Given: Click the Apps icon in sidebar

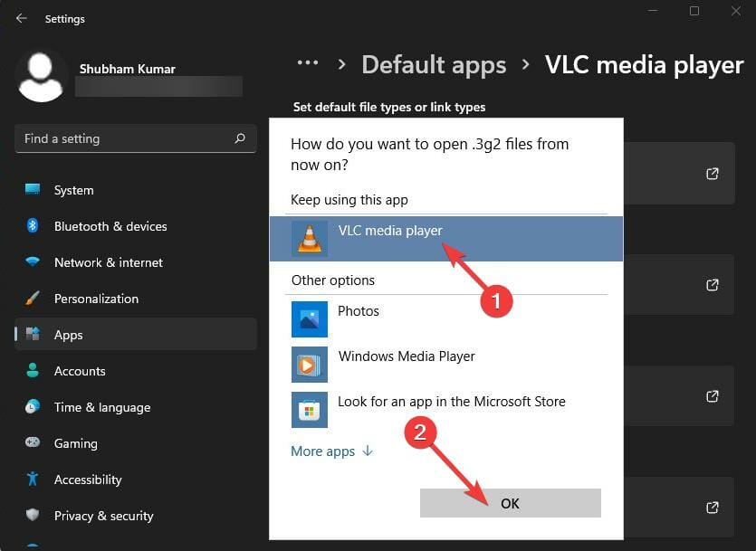Looking at the screenshot, I should pos(33,333).
